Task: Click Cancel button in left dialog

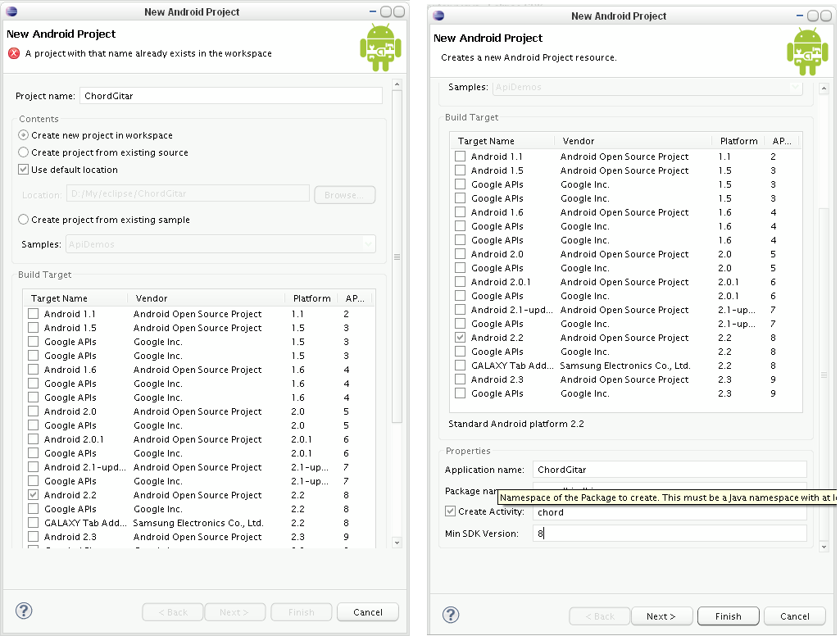Action: coord(367,612)
